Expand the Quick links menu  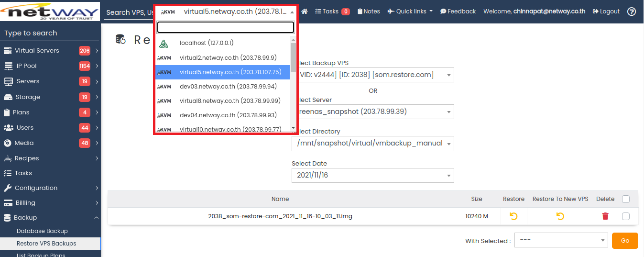click(x=410, y=11)
